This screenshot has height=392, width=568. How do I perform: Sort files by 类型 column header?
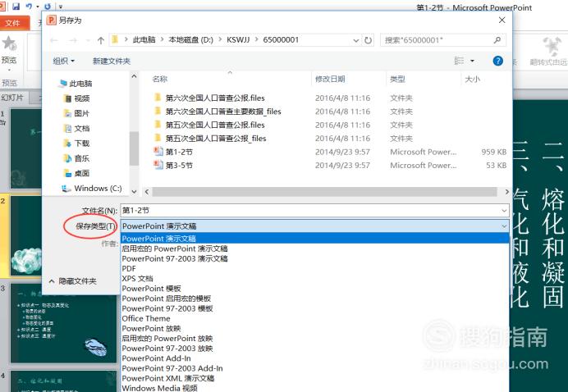[x=397, y=79]
